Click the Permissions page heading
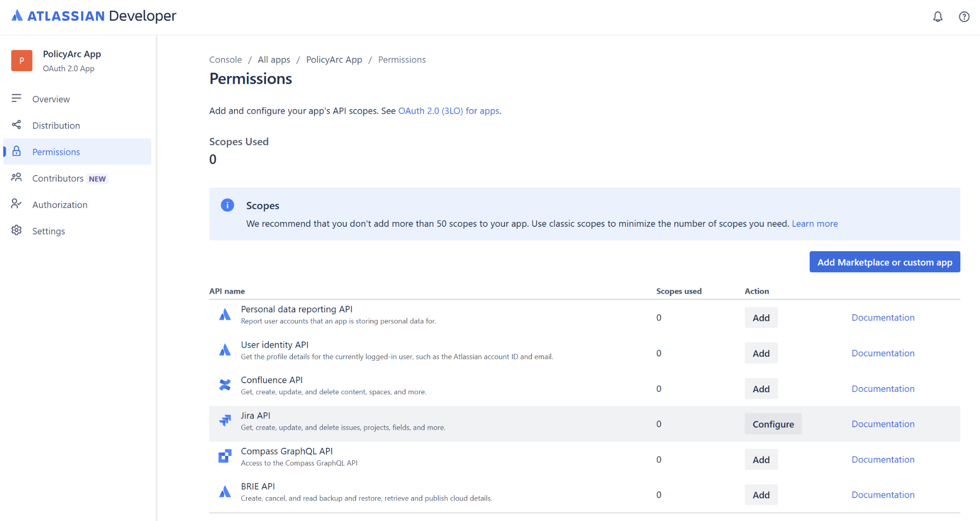The width and height of the screenshot is (980, 521). 251,78
